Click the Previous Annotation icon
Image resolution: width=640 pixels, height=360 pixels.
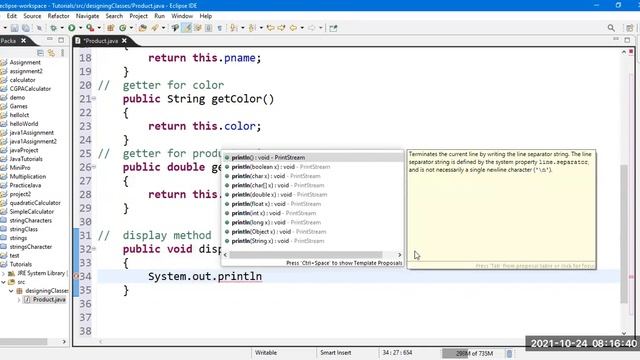[252, 28]
